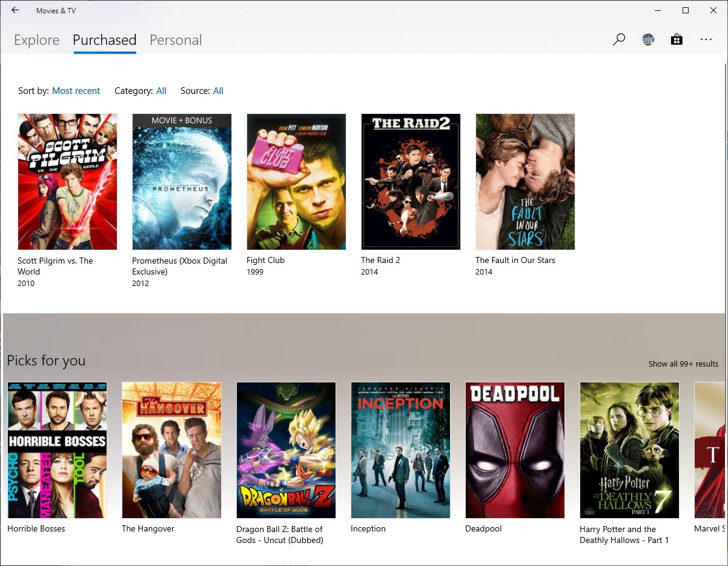This screenshot has height=566, width=728.
Task: Click Show all 99+ results link
Action: click(683, 364)
